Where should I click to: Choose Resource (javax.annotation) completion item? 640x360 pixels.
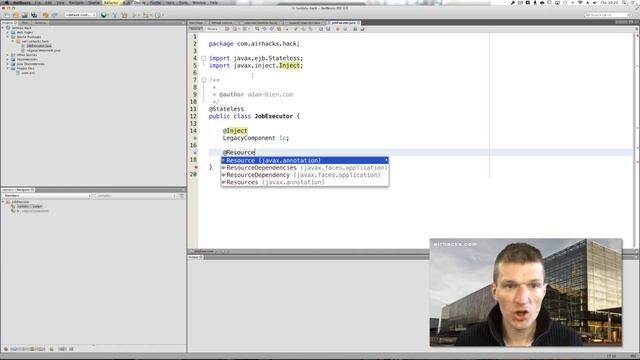304,160
